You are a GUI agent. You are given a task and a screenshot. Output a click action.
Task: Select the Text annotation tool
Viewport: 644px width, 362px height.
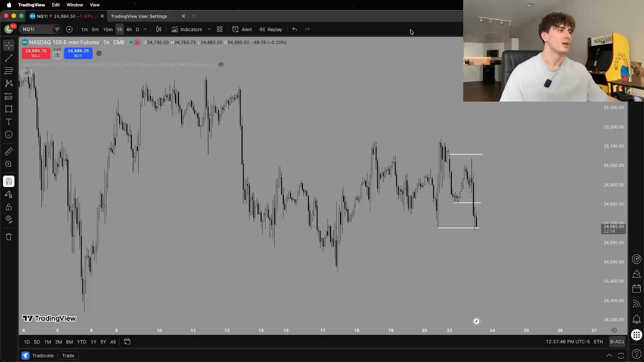tap(9, 122)
